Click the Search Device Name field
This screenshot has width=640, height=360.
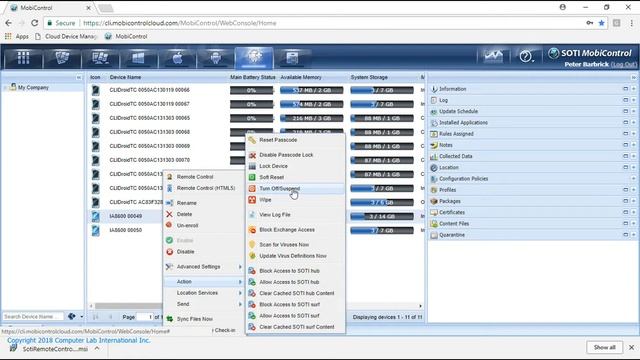click(33, 316)
